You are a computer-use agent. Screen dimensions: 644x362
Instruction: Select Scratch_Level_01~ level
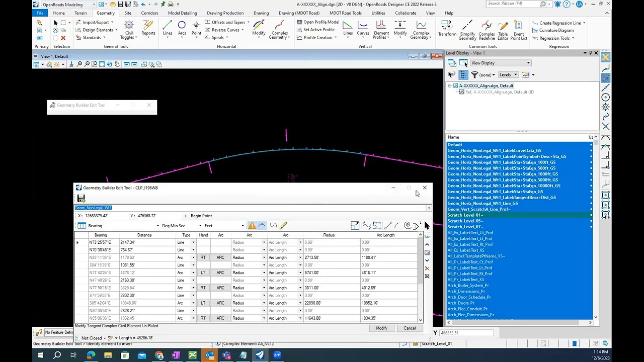[x=465, y=215]
